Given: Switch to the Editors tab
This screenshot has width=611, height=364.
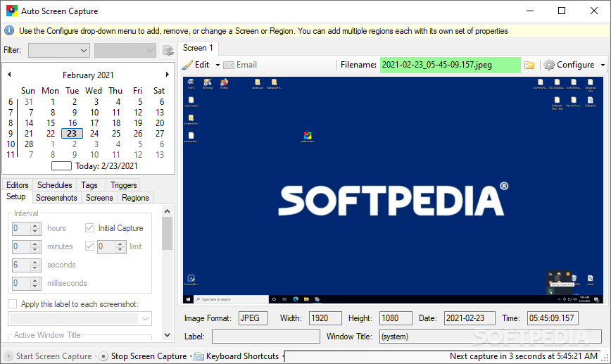Looking at the screenshot, I should click(x=18, y=184).
